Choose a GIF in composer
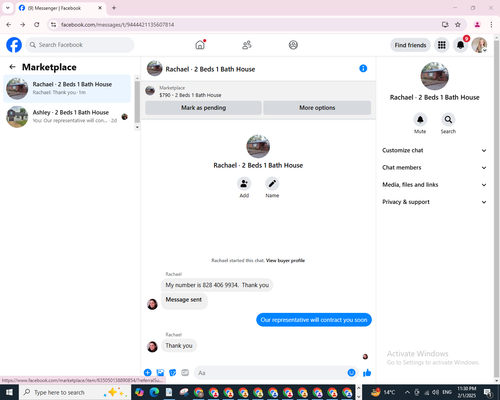500x400 pixels. (185, 373)
